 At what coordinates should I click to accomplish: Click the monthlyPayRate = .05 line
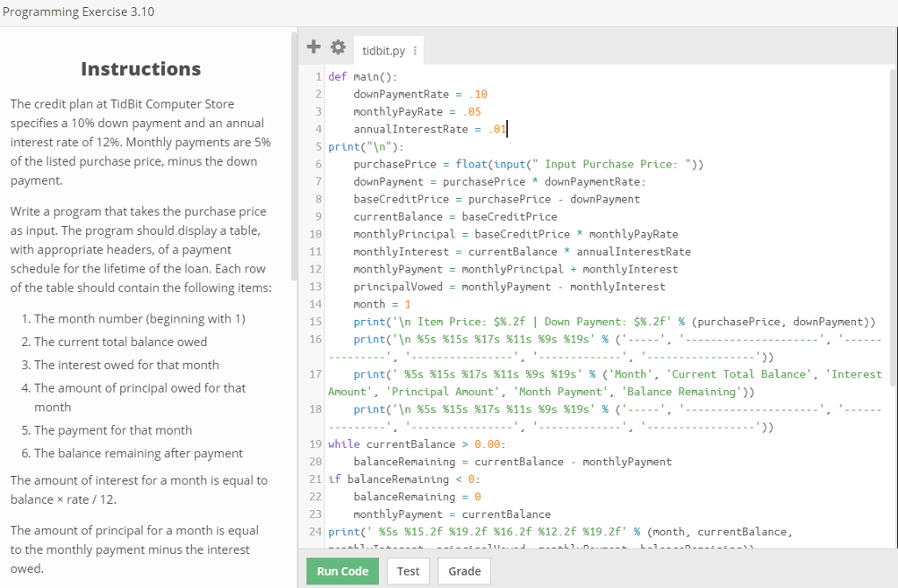pos(417,111)
